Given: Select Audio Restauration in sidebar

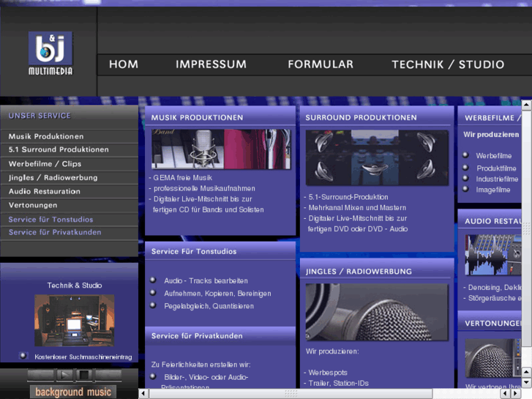Looking at the screenshot, I should tap(45, 191).
